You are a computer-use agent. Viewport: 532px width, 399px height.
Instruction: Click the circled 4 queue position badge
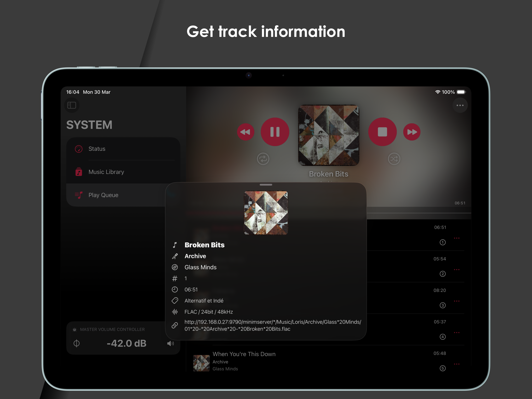click(x=442, y=337)
